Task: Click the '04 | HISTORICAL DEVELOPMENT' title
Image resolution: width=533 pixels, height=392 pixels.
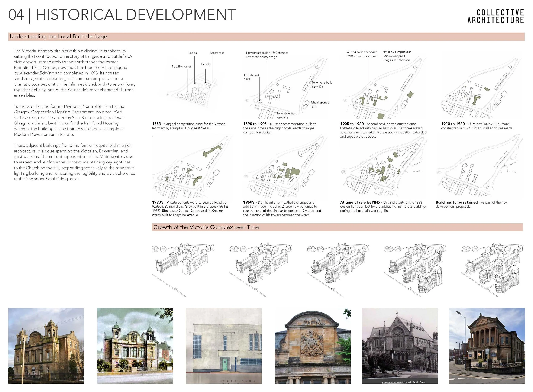Action: (122, 15)
